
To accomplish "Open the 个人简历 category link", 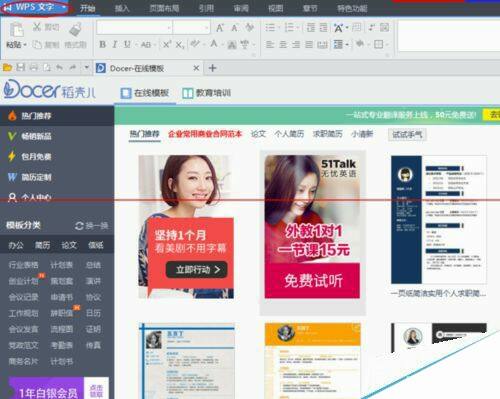I will (289, 134).
